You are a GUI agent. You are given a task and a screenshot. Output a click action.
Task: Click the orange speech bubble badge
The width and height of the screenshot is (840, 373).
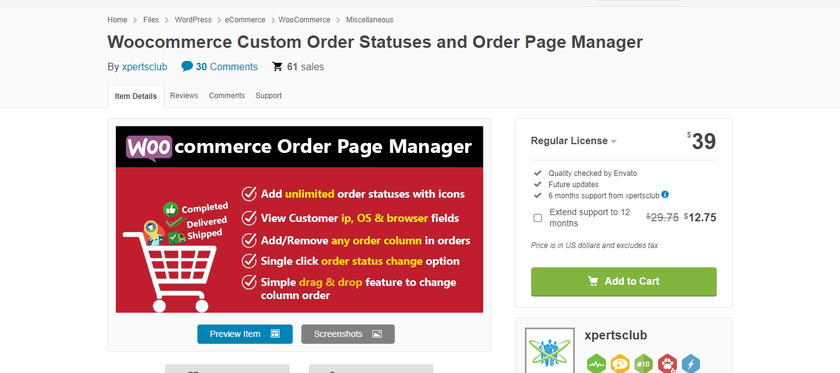(620, 364)
